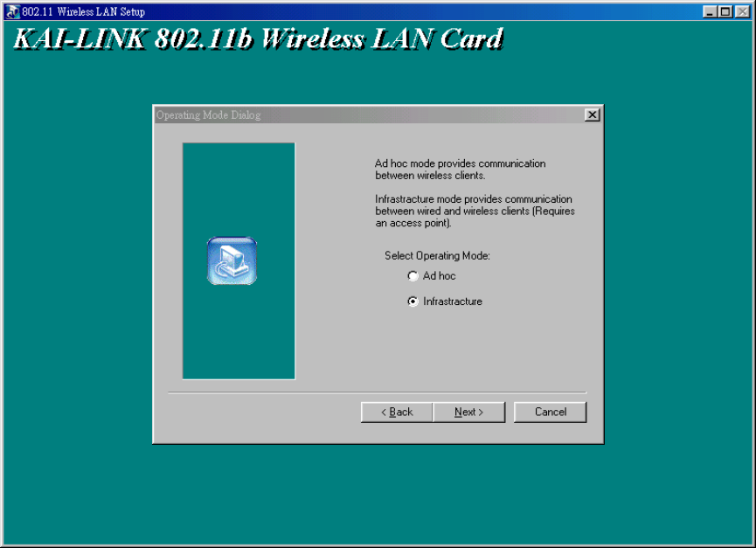The image size is (756, 548).
Task: Click the Select Operating Mode label
Action: [x=437, y=256]
